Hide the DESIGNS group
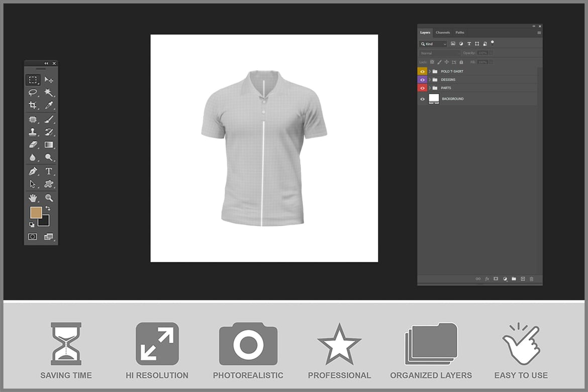 [422, 79]
